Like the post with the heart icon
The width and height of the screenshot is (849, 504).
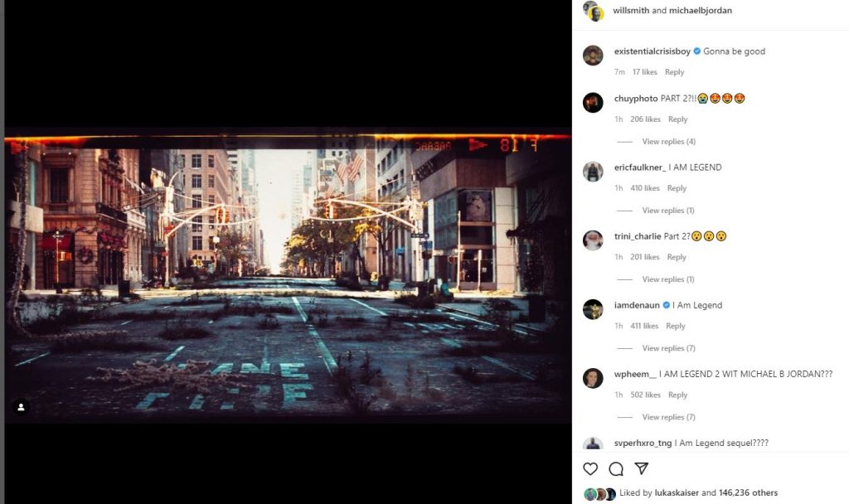pyautogui.click(x=590, y=469)
